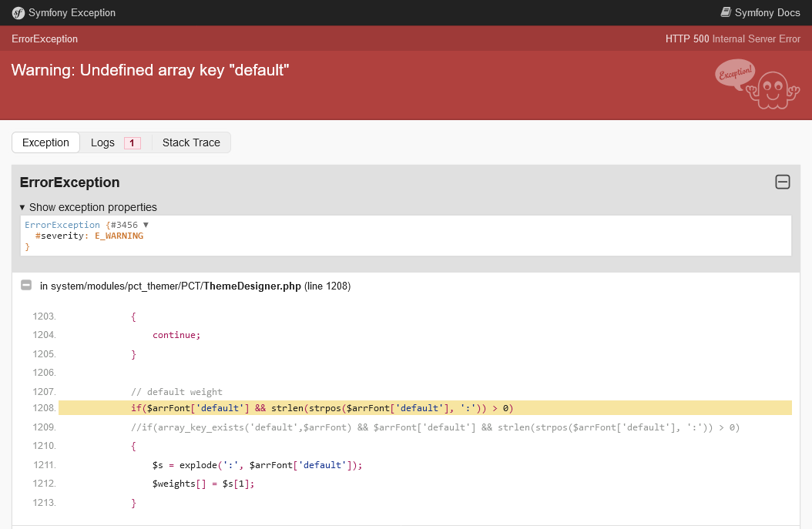Click the Undefined array key warning title
This screenshot has height=529, width=812.
150,70
